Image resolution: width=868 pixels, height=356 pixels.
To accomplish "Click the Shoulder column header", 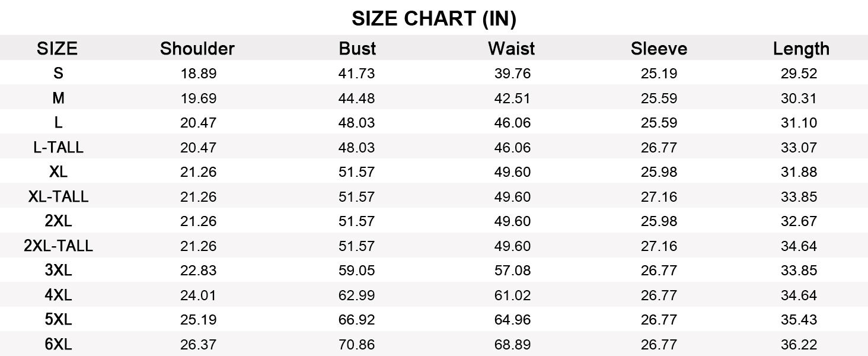I will (197, 49).
